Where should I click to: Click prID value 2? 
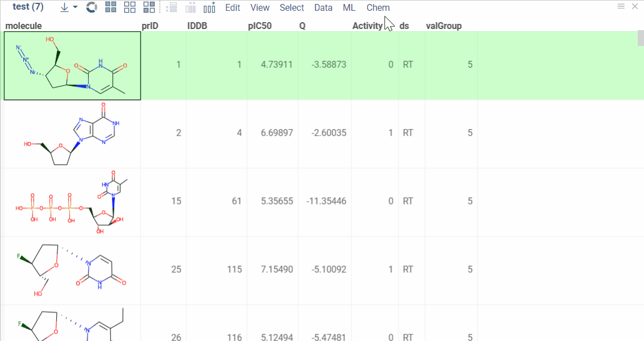179,132
